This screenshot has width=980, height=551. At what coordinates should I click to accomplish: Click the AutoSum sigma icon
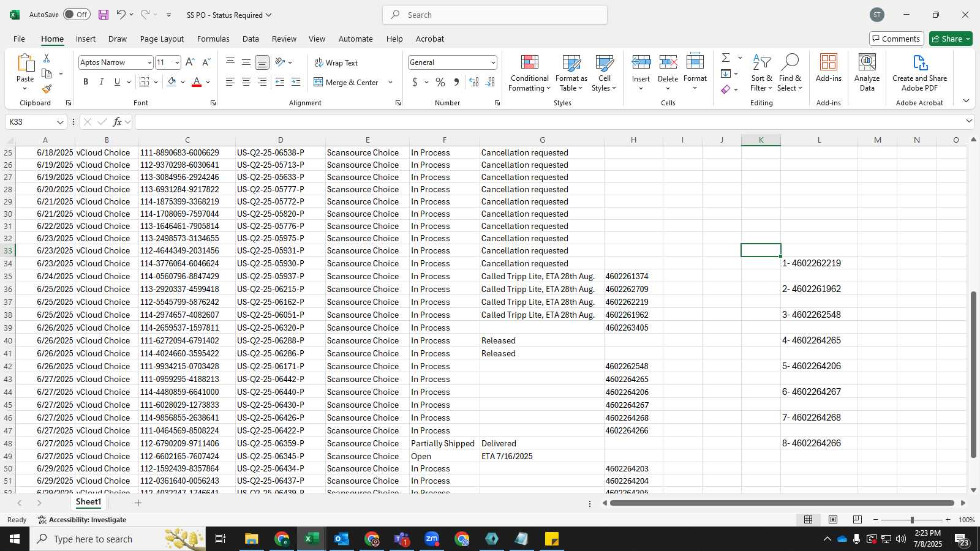coord(726,58)
